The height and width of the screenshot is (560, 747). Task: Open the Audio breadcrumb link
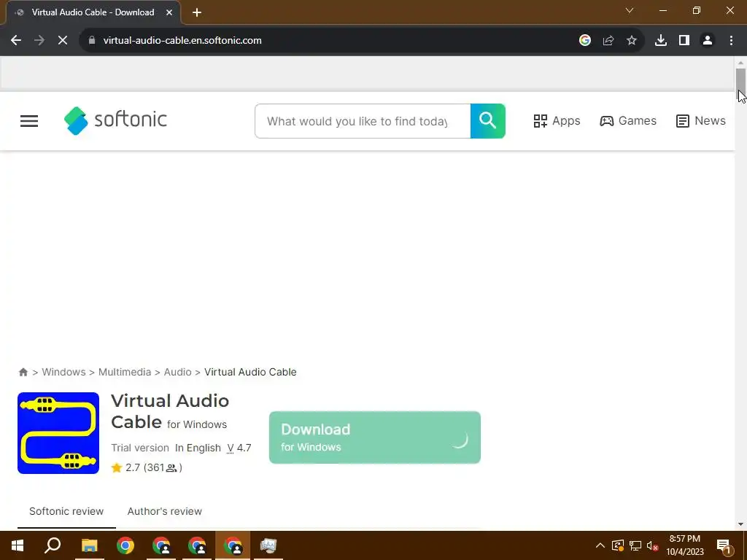coord(178,372)
